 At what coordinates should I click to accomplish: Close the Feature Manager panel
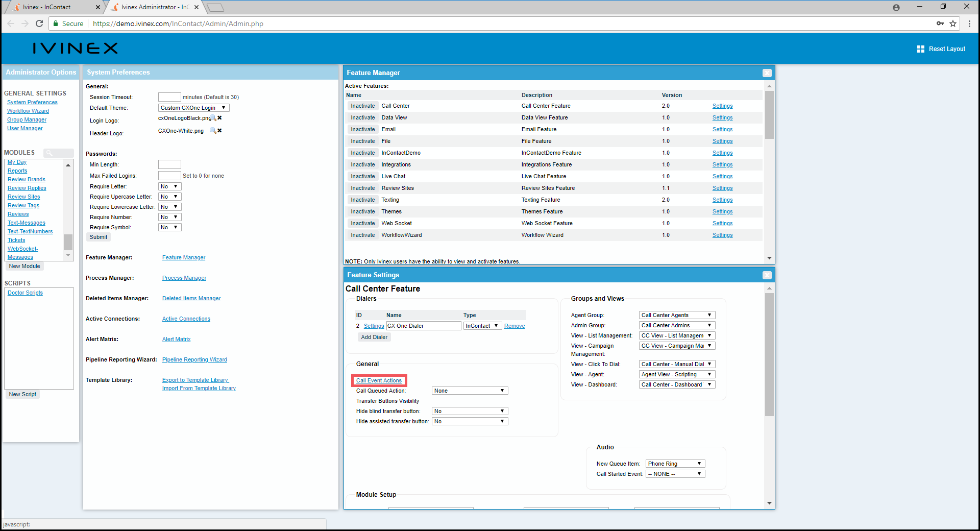[767, 73]
